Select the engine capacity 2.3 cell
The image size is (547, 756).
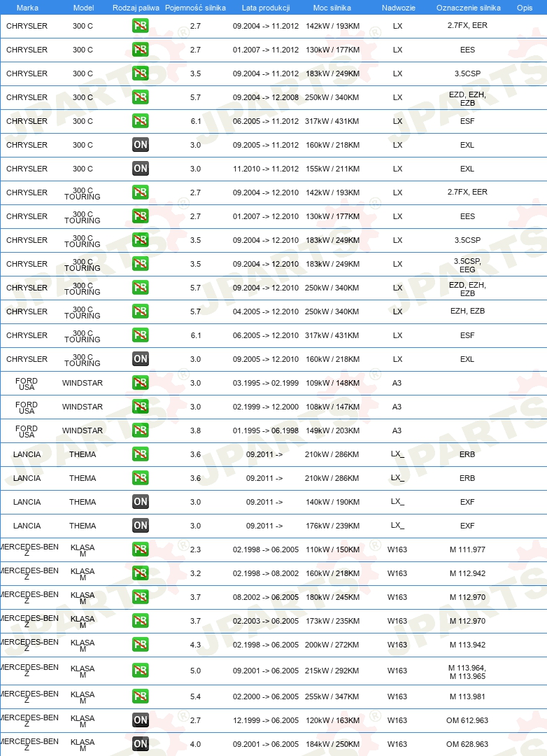tap(195, 549)
